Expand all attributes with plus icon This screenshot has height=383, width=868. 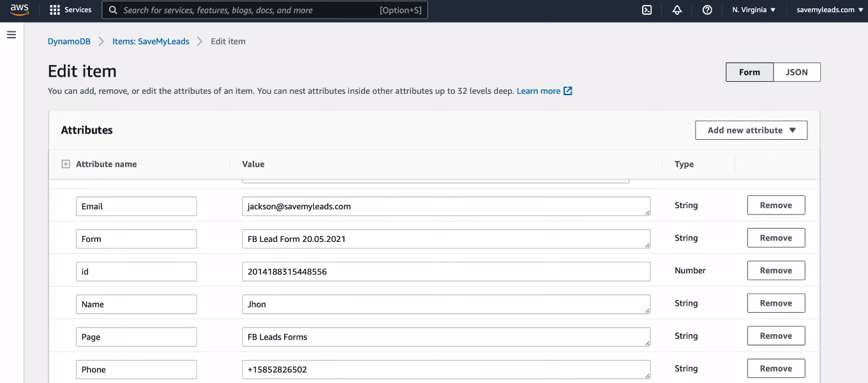(x=65, y=164)
